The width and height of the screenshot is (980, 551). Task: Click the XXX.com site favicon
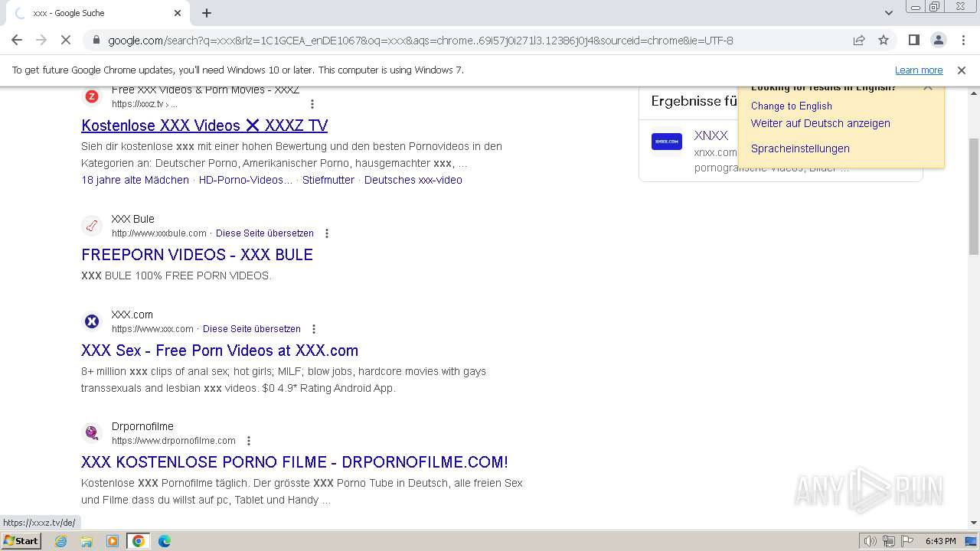click(92, 321)
